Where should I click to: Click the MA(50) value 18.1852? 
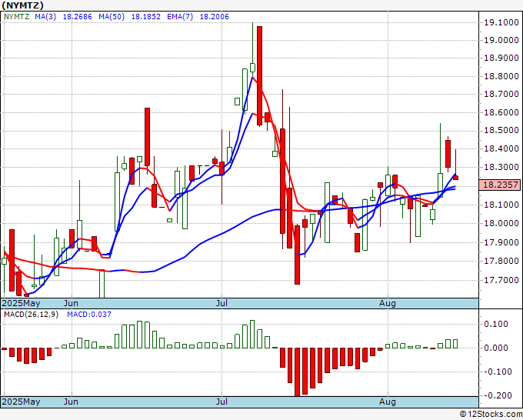pyautogui.click(x=146, y=17)
